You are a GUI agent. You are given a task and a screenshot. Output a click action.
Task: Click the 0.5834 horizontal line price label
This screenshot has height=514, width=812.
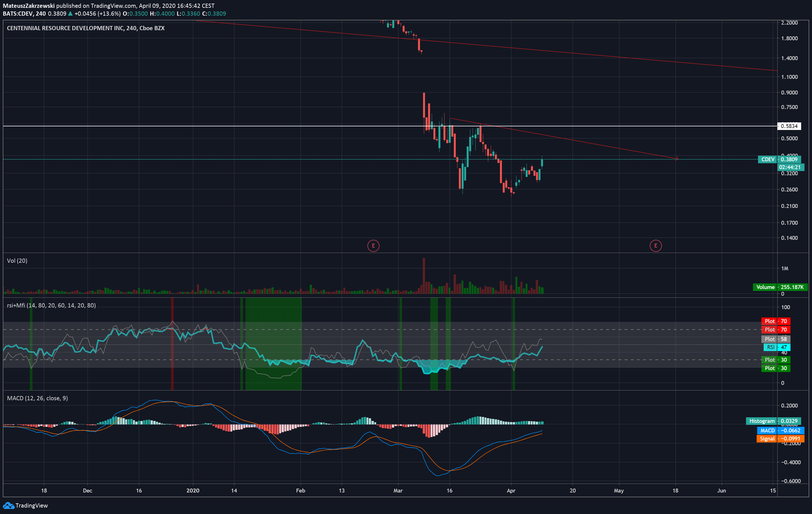click(789, 126)
